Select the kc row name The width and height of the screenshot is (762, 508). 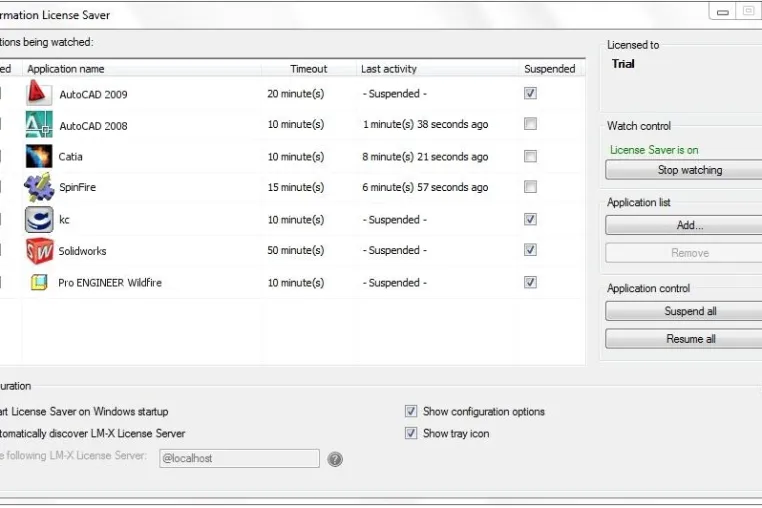64,220
